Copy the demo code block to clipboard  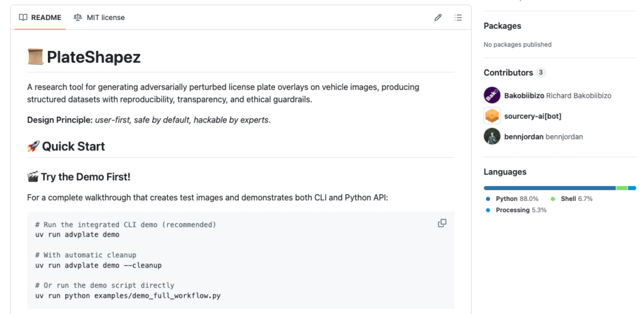(x=442, y=223)
